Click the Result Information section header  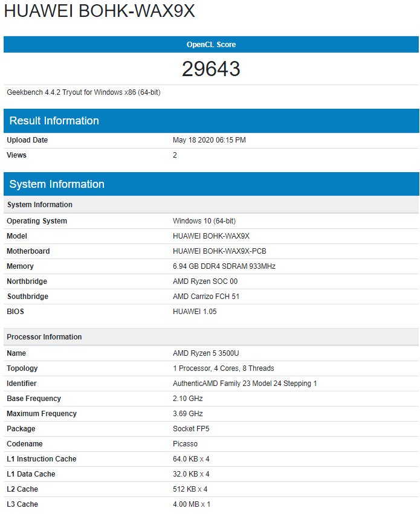[x=211, y=121]
